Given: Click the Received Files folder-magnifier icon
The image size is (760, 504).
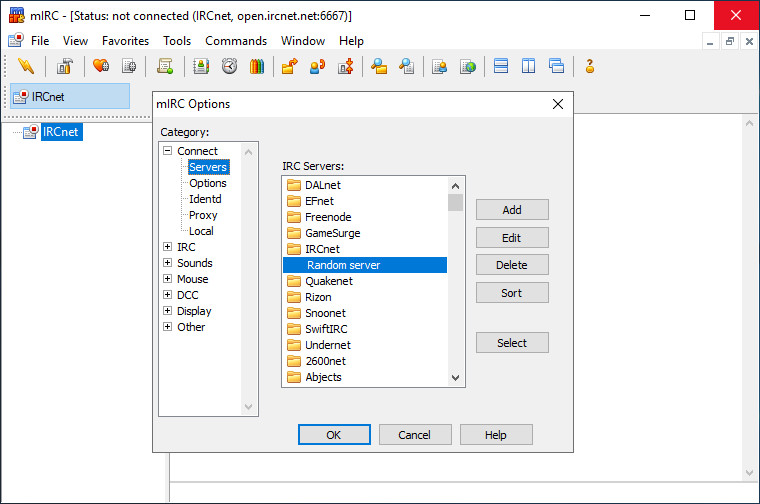Looking at the screenshot, I should (x=379, y=66).
